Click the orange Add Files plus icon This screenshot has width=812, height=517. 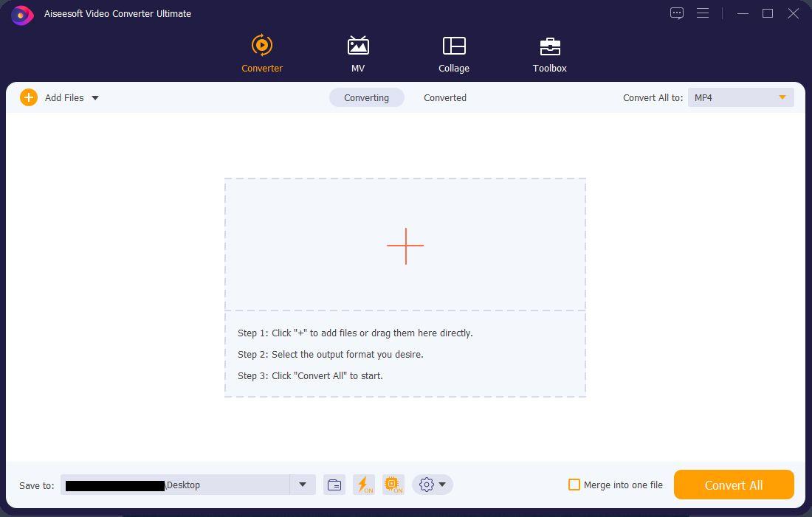tap(29, 97)
